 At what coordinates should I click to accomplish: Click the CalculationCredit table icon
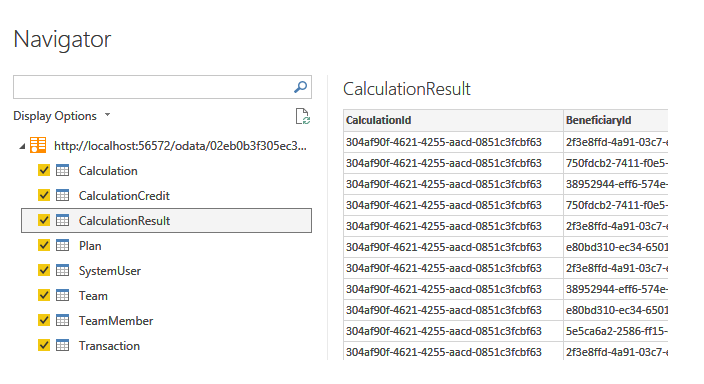tap(62, 195)
